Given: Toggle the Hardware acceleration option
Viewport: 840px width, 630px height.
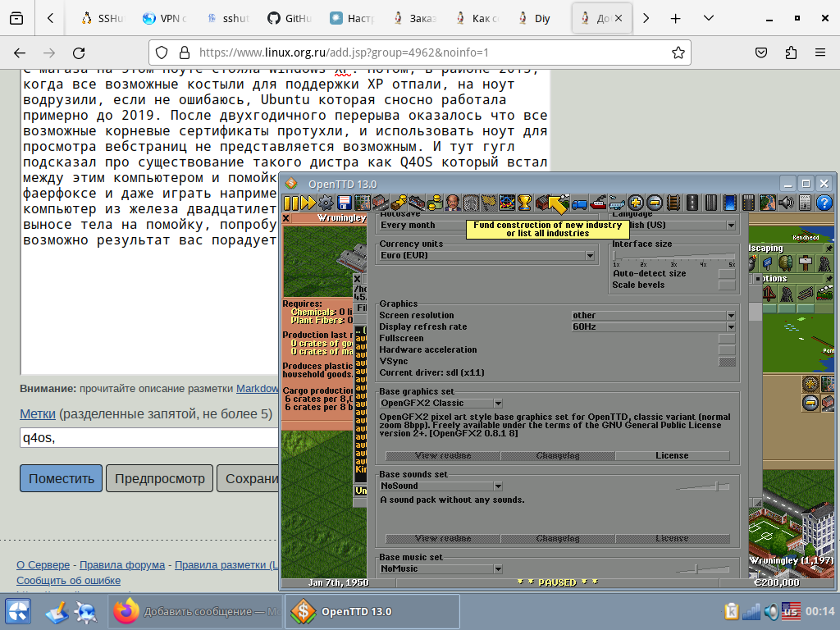Looking at the screenshot, I should (x=727, y=349).
